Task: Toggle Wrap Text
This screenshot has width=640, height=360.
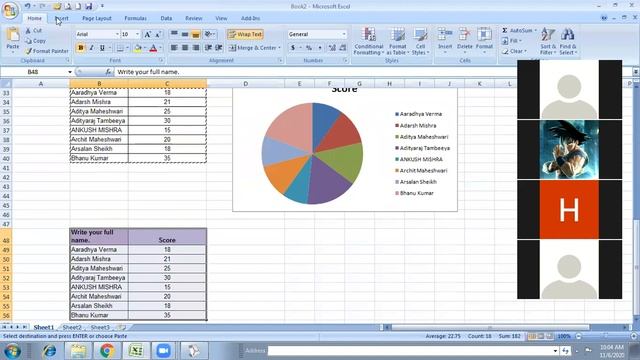Action: 245,34
